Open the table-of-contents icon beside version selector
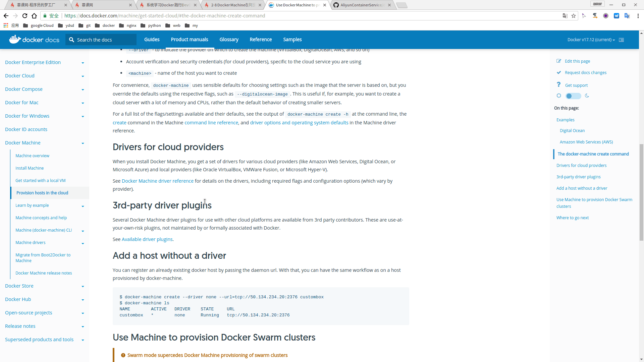Image resolution: width=644 pixels, height=362 pixels. (x=622, y=40)
